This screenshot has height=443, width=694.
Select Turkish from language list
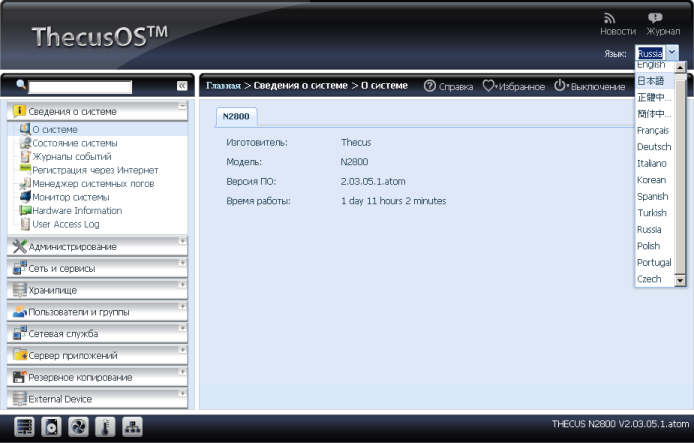click(655, 213)
